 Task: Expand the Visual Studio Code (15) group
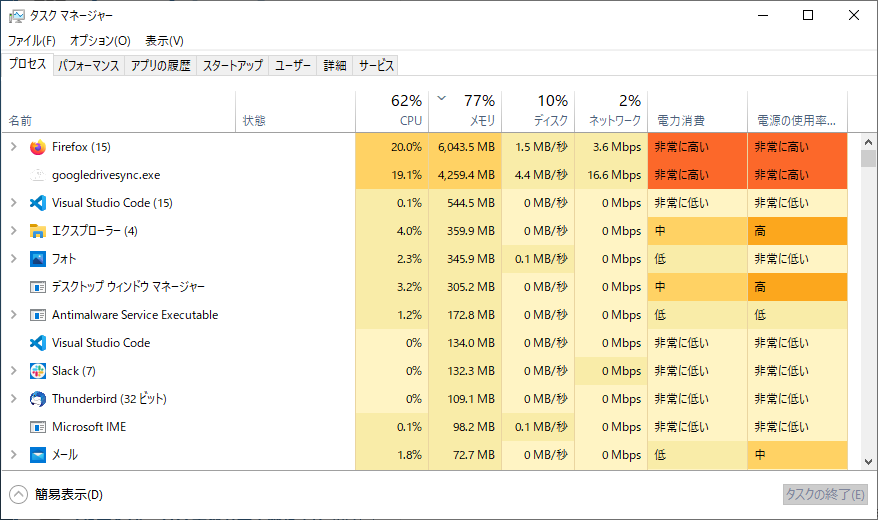(x=13, y=203)
